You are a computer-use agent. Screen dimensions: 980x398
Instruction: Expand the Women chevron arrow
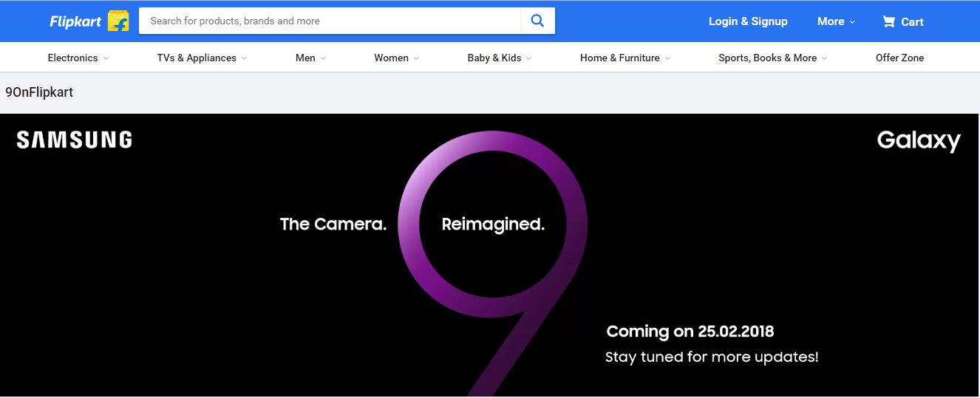416,58
